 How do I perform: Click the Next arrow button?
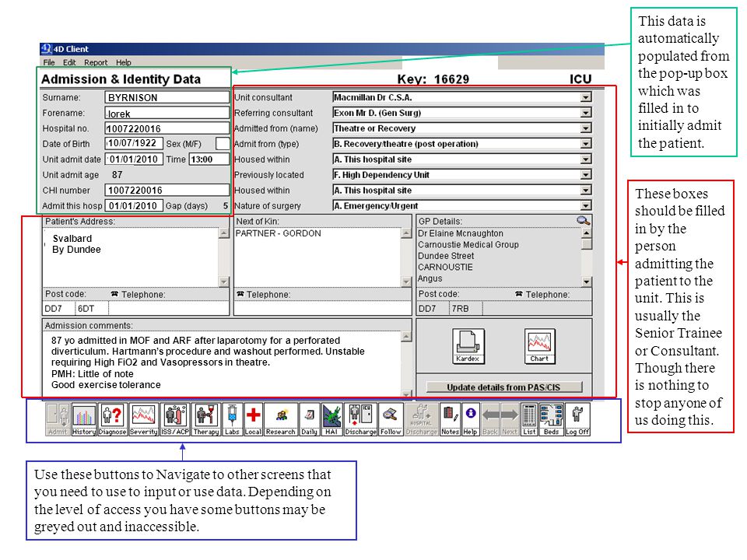click(x=509, y=419)
